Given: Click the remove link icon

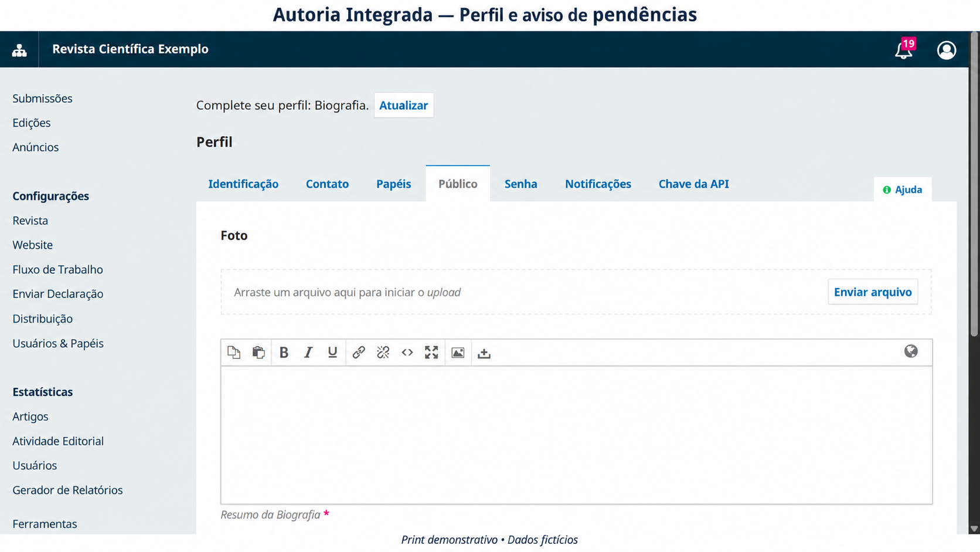Looking at the screenshot, I should (x=383, y=352).
